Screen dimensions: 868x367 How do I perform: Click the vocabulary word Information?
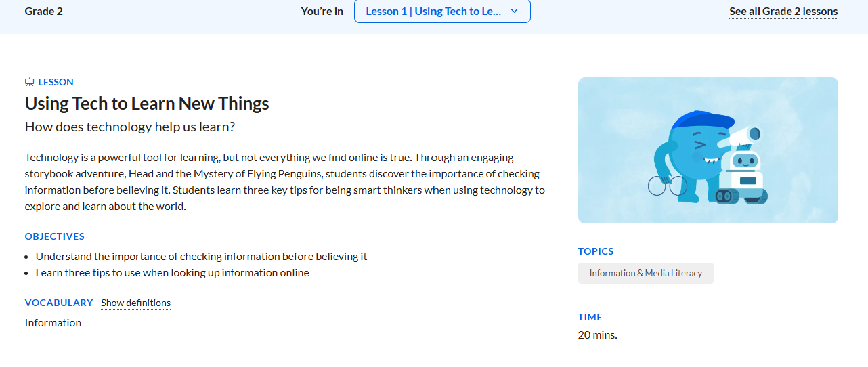[x=53, y=323]
